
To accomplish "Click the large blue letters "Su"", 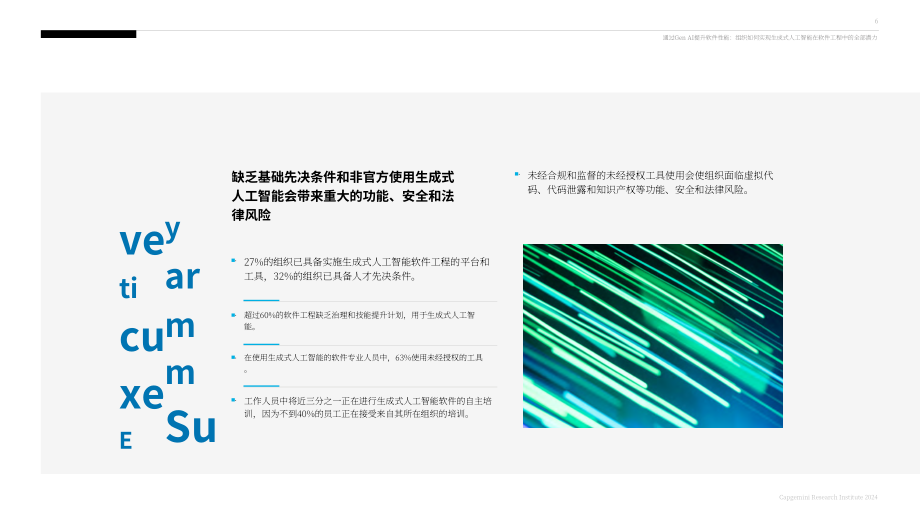I will pos(191,426).
